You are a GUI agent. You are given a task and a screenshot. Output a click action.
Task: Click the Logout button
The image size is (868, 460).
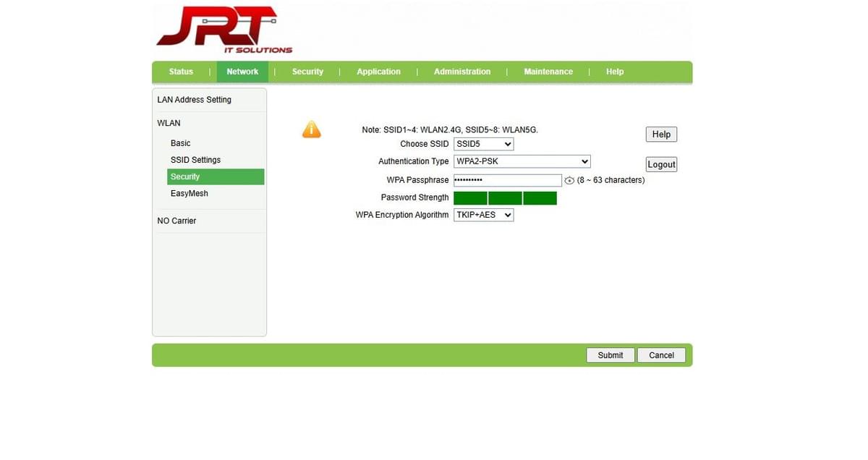click(x=661, y=164)
